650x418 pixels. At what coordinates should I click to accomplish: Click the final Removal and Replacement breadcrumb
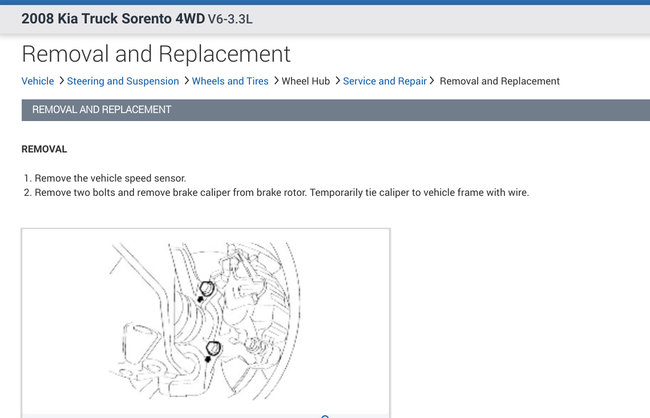500,81
